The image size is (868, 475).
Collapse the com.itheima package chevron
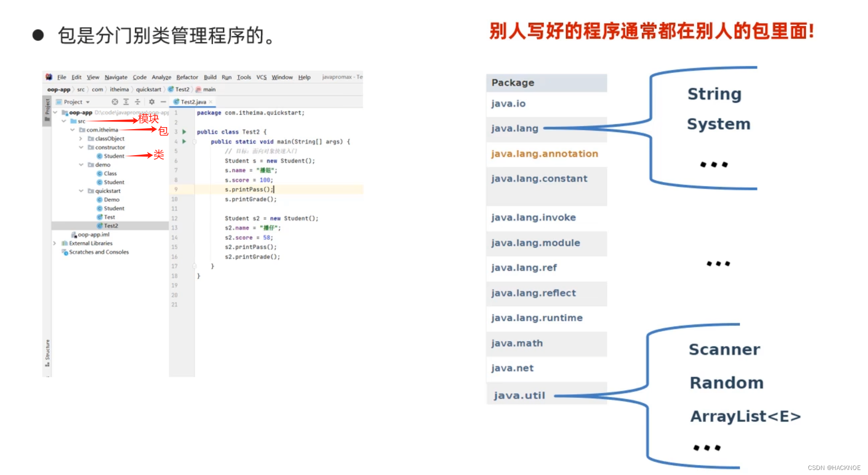(73, 130)
